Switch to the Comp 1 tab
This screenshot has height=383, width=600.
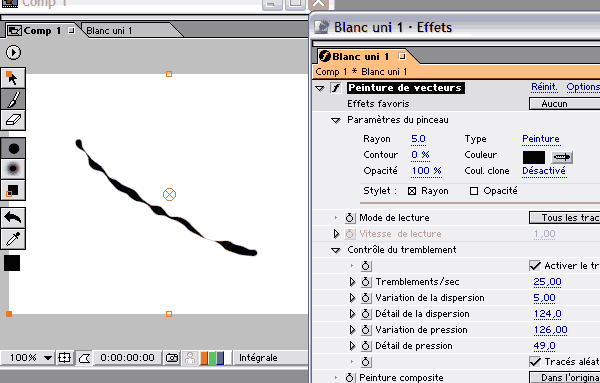click(x=42, y=31)
